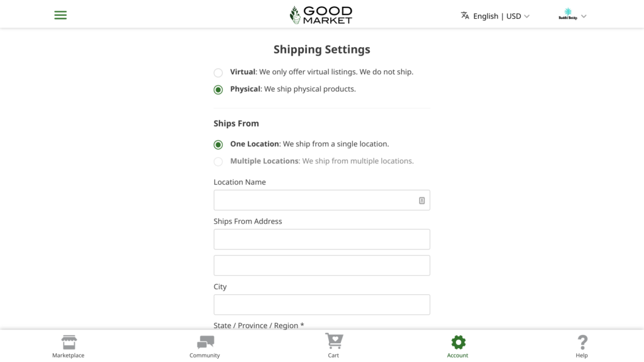This screenshot has width=644, height=362.
Task: Click the City input field
Action: (x=321, y=305)
